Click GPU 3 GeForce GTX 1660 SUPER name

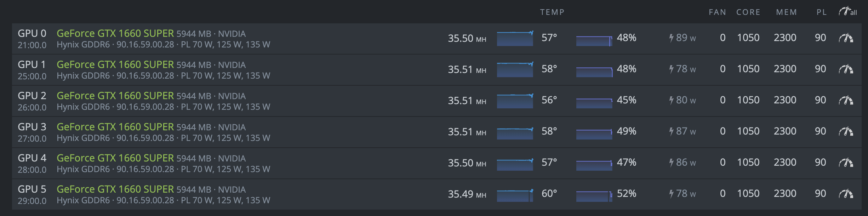(x=115, y=127)
